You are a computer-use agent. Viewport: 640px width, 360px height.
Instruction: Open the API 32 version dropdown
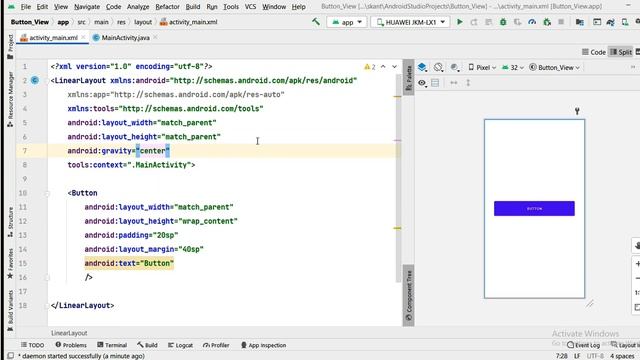point(513,67)
